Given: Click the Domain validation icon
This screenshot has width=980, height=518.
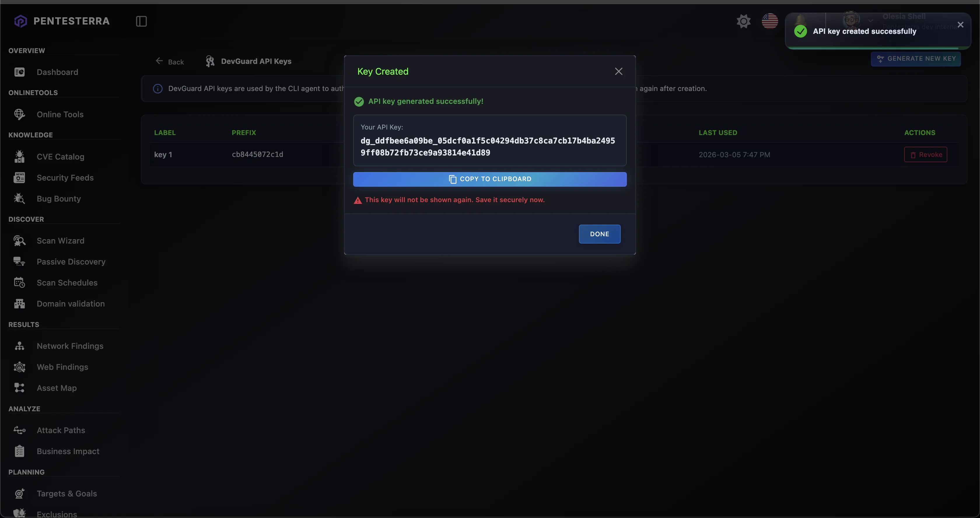Looking at the screenshot, I should [20, 304].
